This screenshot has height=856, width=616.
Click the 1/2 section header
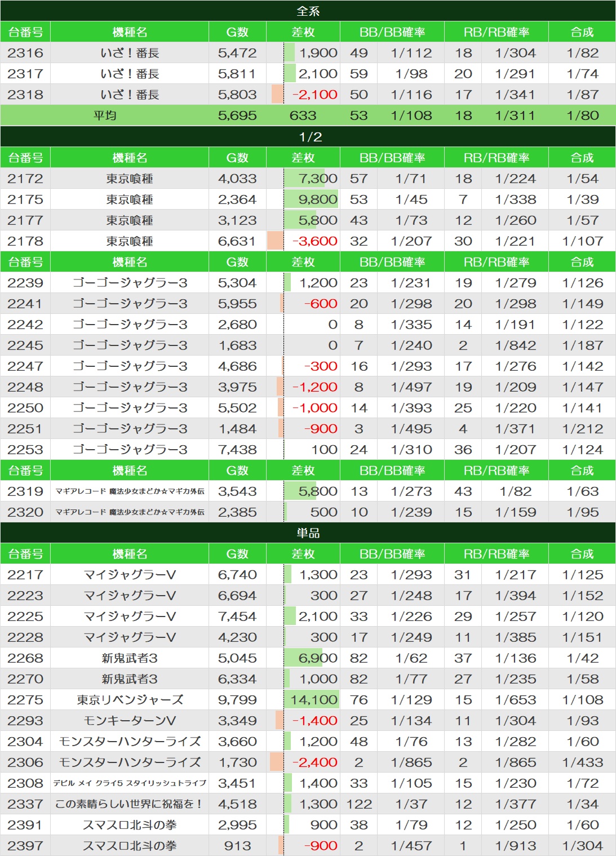point(308,137)
